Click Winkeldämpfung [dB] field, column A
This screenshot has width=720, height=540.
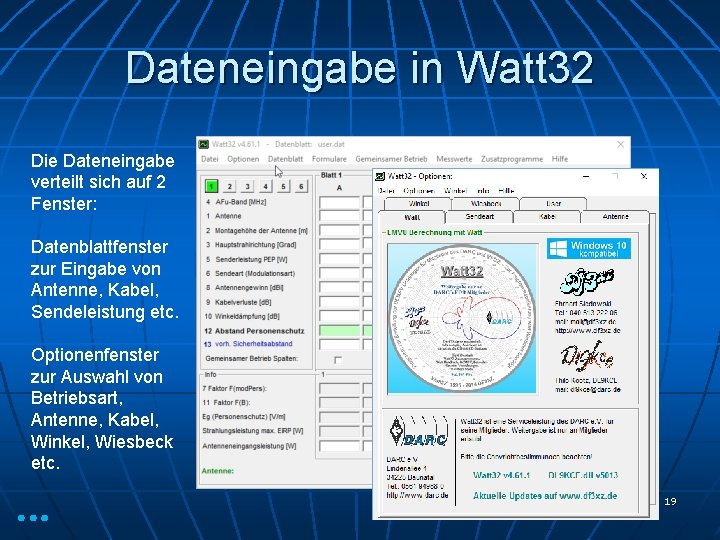click(339, 316)
